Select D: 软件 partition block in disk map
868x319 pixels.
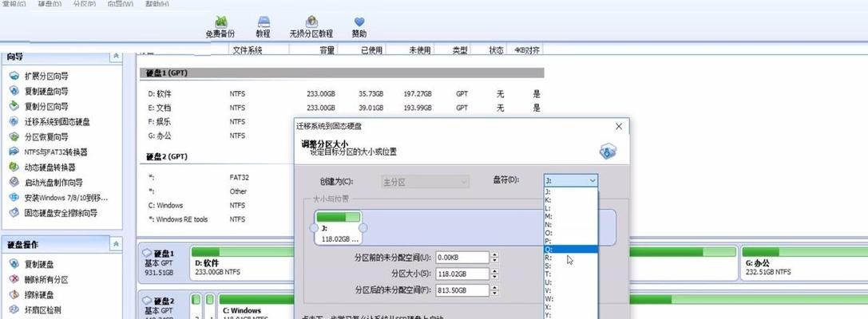[243, 262]
